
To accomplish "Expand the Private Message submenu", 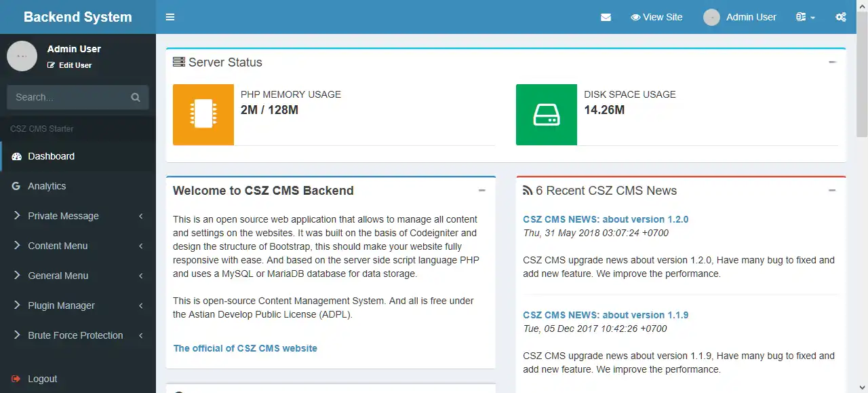I will click(x=63, y=216).
